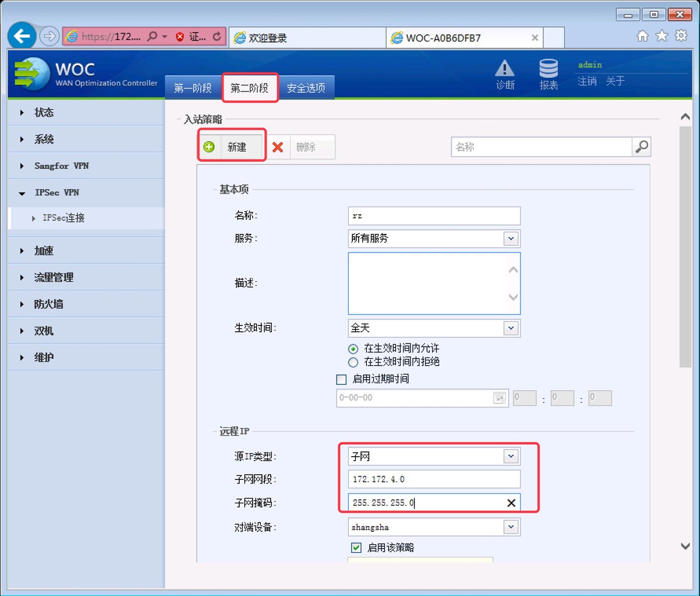Viewport: 700px width, 596px height.
Task: Open the 报表 (reports) icon
Action: click(x=548, y=73)
